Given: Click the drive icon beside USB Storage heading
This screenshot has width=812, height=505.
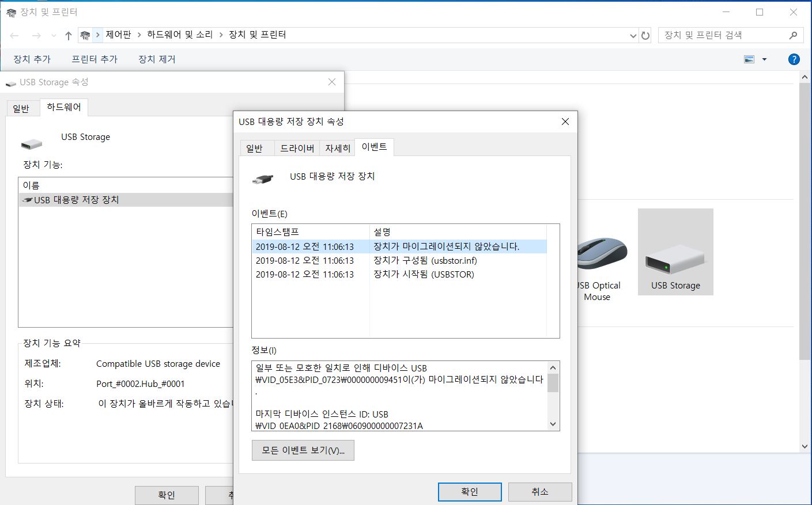Looking at the screenshot, I should [32, 144].
